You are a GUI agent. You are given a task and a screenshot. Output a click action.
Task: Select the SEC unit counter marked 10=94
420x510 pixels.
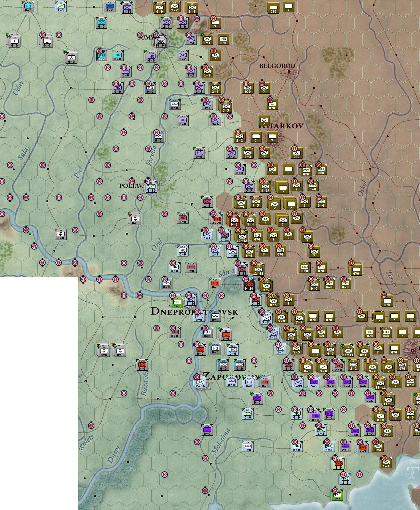tap(161, 42)
